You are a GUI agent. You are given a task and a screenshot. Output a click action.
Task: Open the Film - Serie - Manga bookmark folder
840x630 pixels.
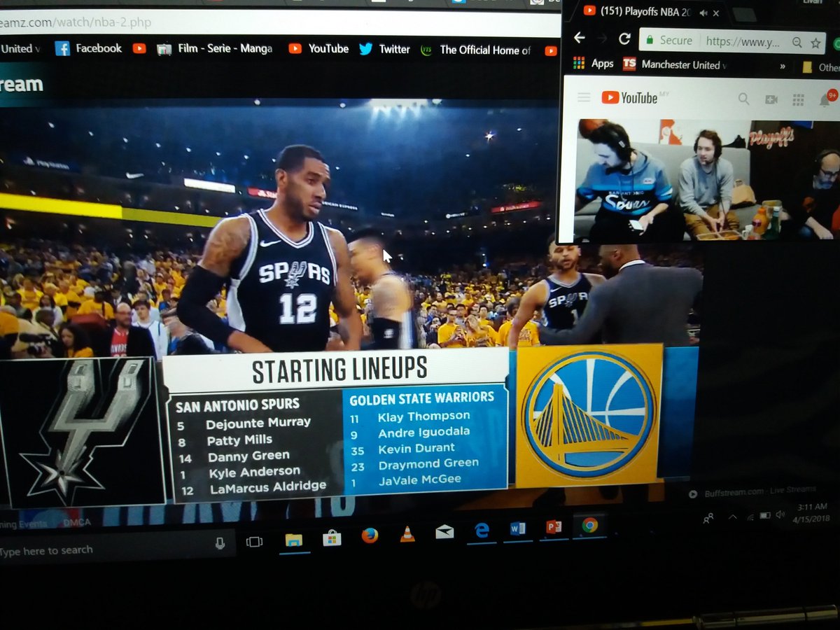point(215,49)
